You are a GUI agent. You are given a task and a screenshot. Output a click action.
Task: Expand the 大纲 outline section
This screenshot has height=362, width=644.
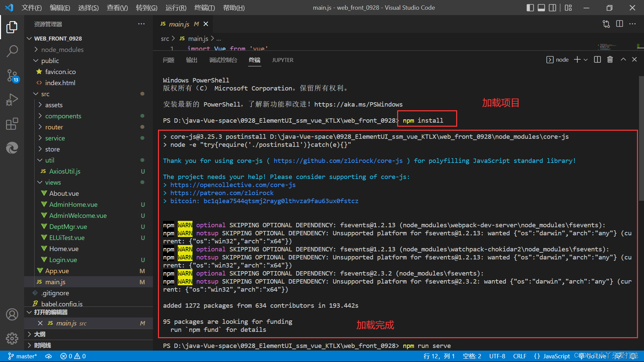click(x=89, y=334)
